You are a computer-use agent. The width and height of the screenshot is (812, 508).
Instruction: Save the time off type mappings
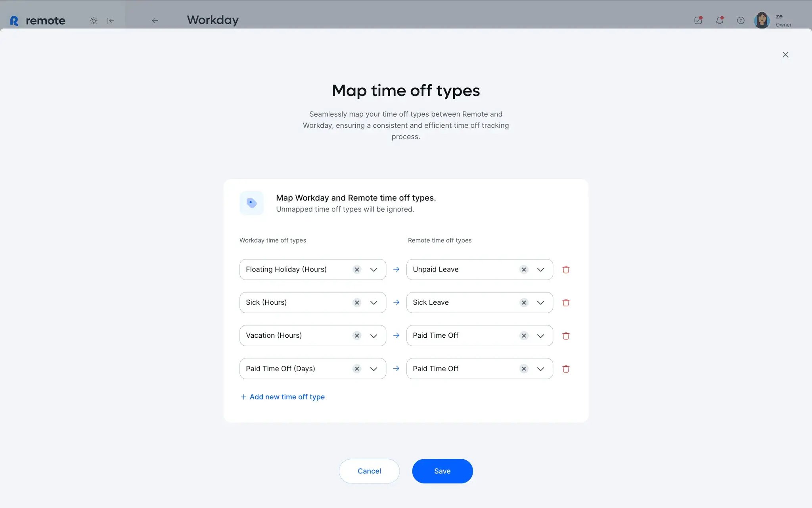pos(442,471)
